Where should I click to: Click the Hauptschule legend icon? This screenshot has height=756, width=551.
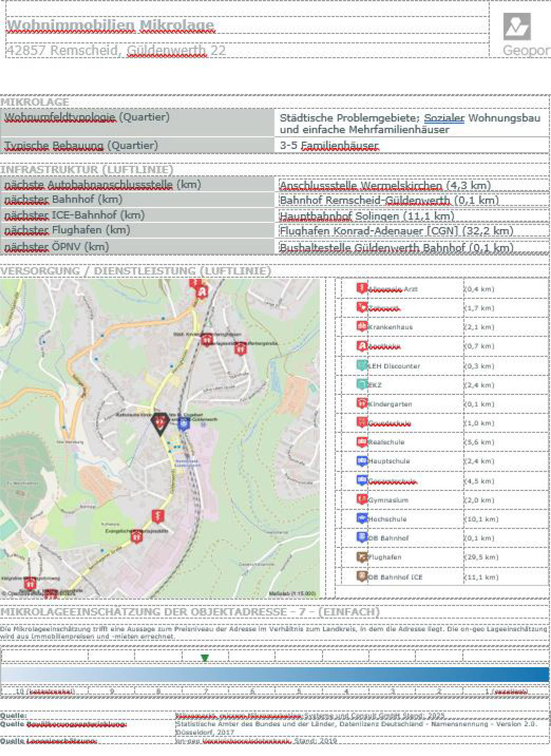pyautogui.click(x=362, y=461)
